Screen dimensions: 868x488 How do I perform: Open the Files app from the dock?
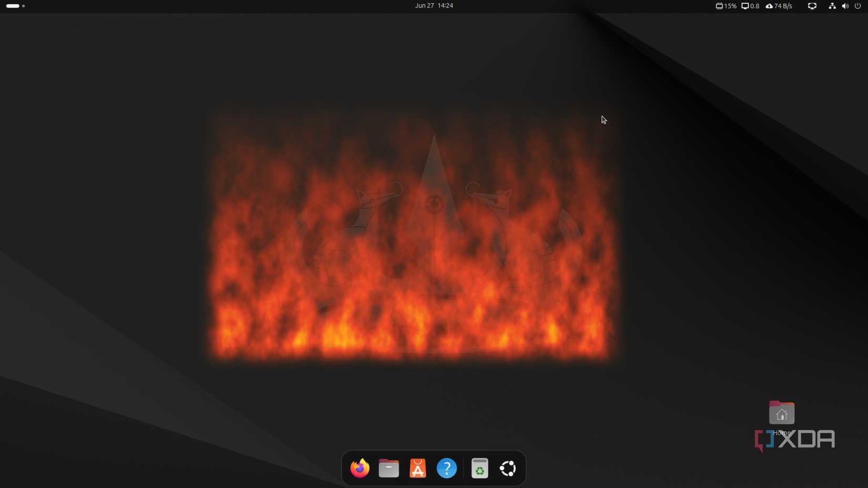(389, 468)
